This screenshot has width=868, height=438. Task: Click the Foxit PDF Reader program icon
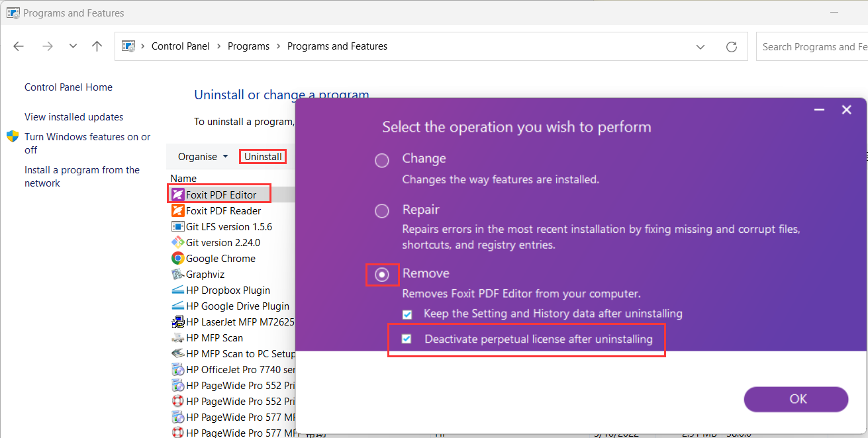(177, 210)
